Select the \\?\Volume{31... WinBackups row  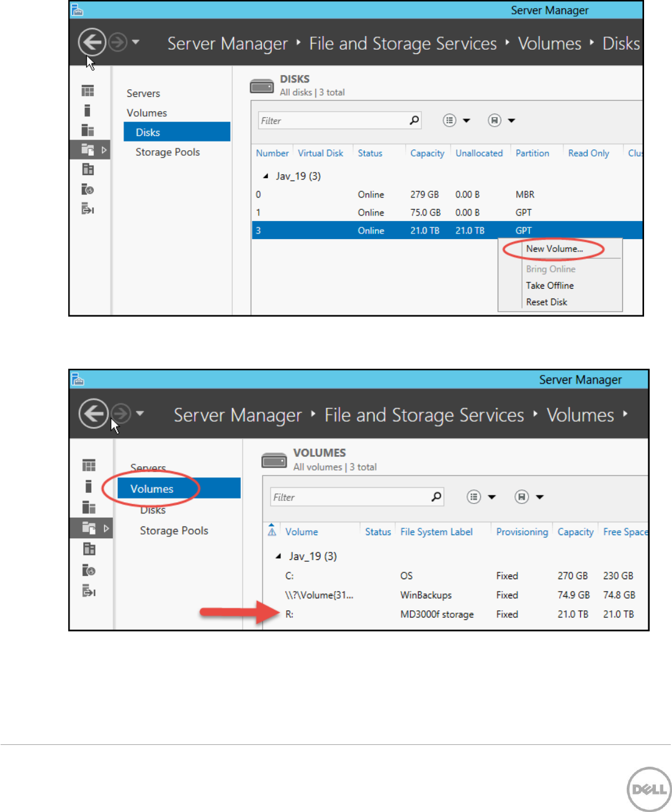click(x=455, y=595)
